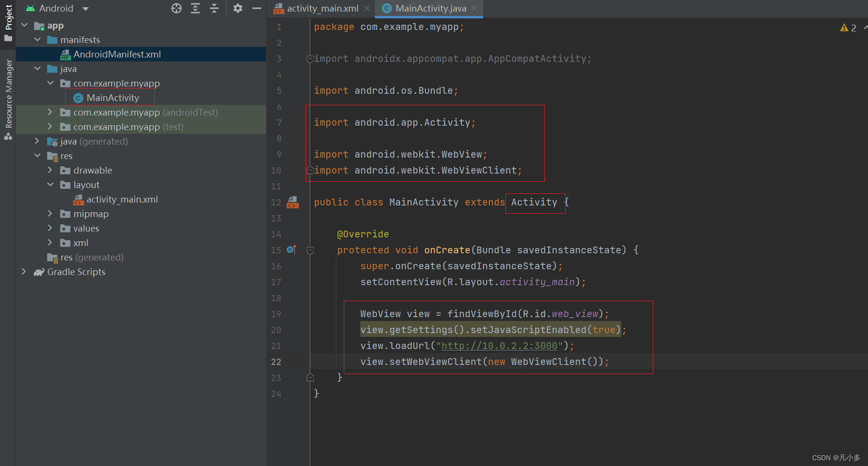Fold the onCreate method at line 15
The image size is (868, 466).
[x=310, y=250]
